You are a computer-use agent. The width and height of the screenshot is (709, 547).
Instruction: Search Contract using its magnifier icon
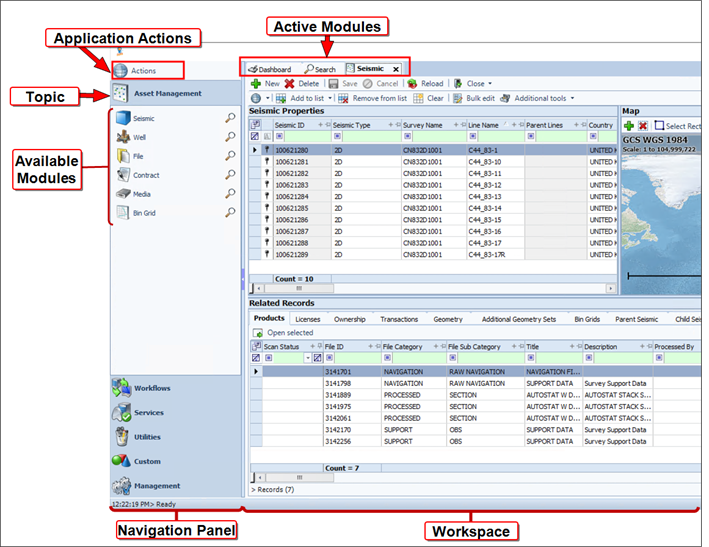pos(231,174)
